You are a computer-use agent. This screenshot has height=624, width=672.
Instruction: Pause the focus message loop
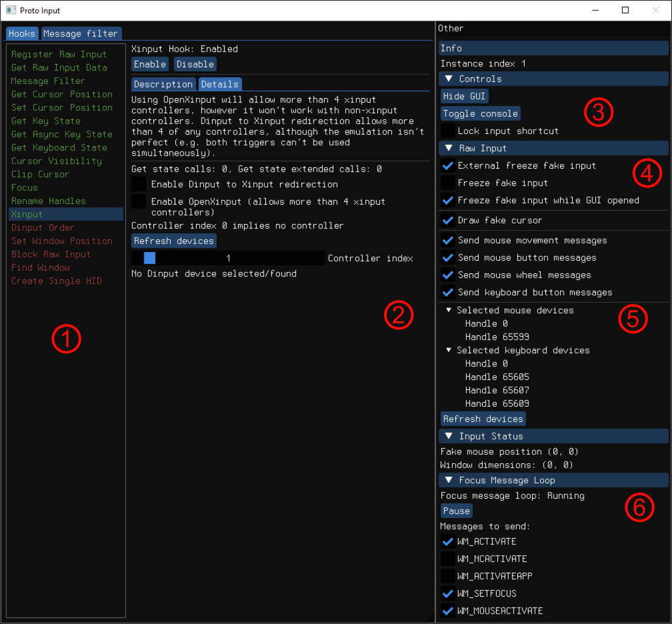[x=457, y=511]
